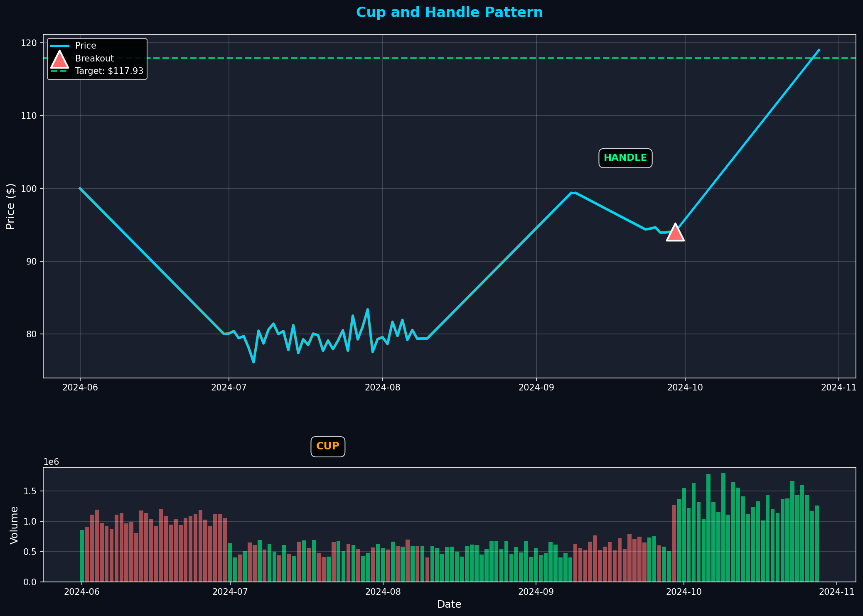Click the red breakout triangle marker
The image size is (863, 616).
point(676,233)
